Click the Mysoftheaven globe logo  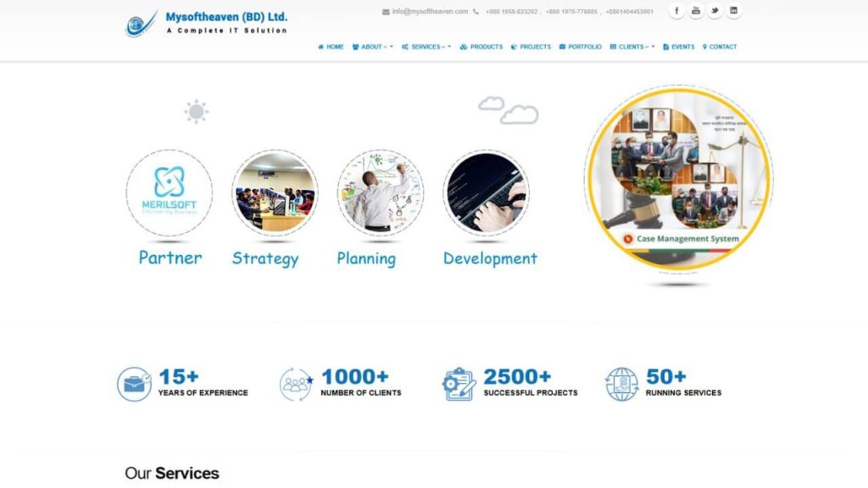pyautogui.click(x=142, y=25)
